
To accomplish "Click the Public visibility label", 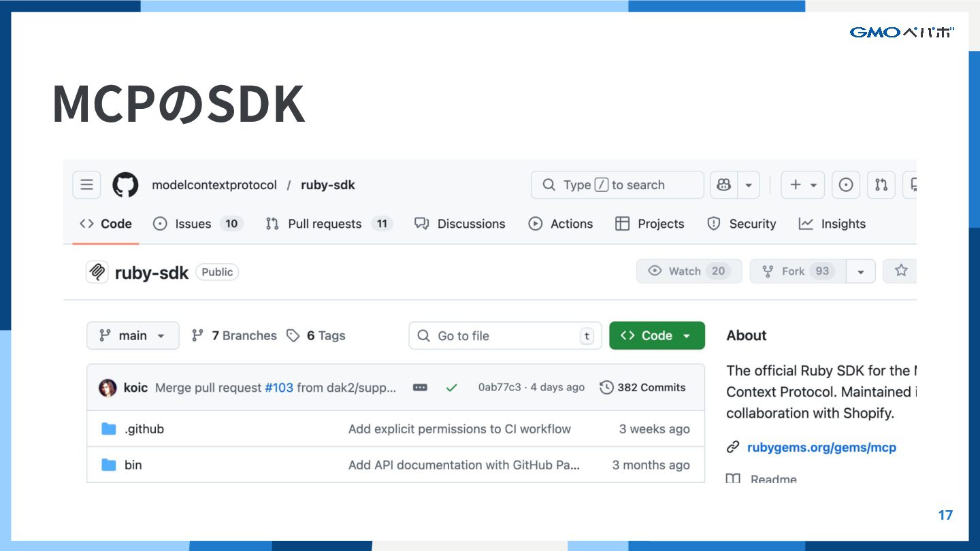I will click(x=217, y=272).
